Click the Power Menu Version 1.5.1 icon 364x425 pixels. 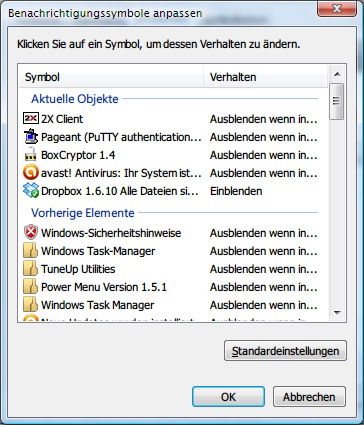(31, 287)
